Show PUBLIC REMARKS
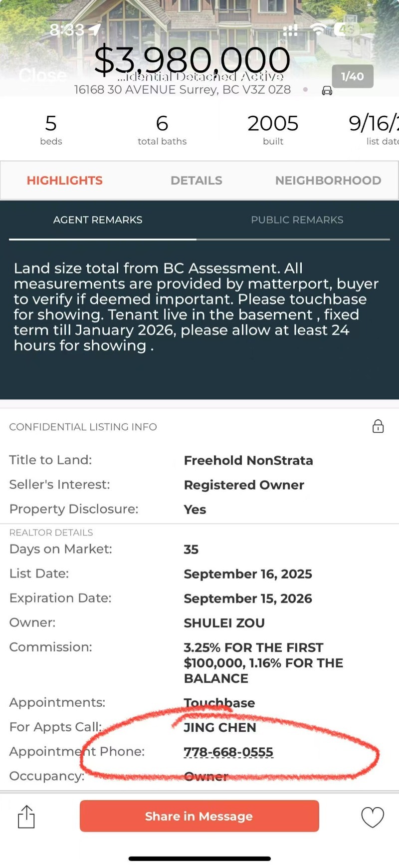399x868 pixels. coord(297,220)
